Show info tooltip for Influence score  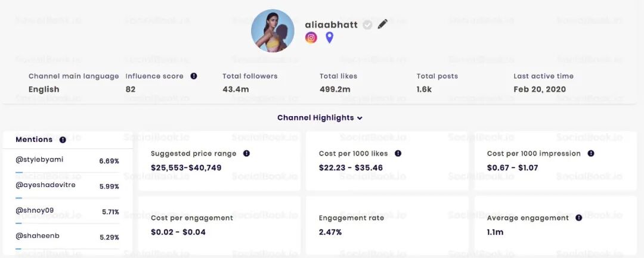(x=193, y=76)
